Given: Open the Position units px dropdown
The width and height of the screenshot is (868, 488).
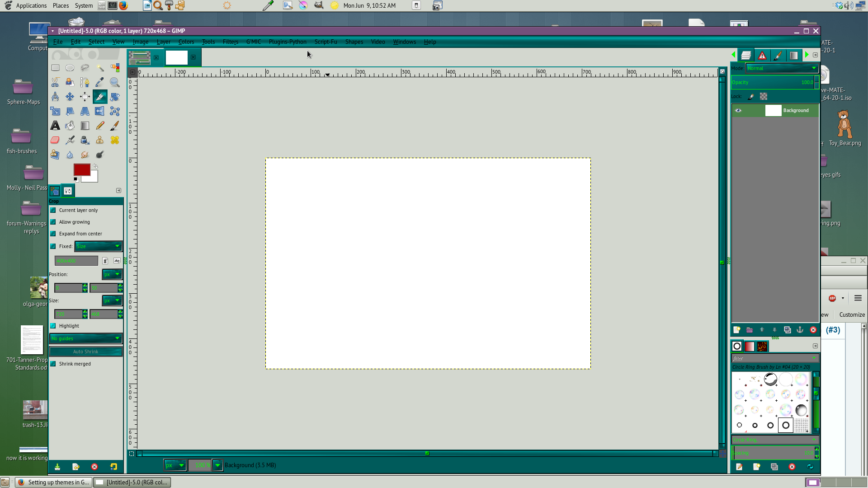Looking at the screenshot, I should tap(112, 274).
